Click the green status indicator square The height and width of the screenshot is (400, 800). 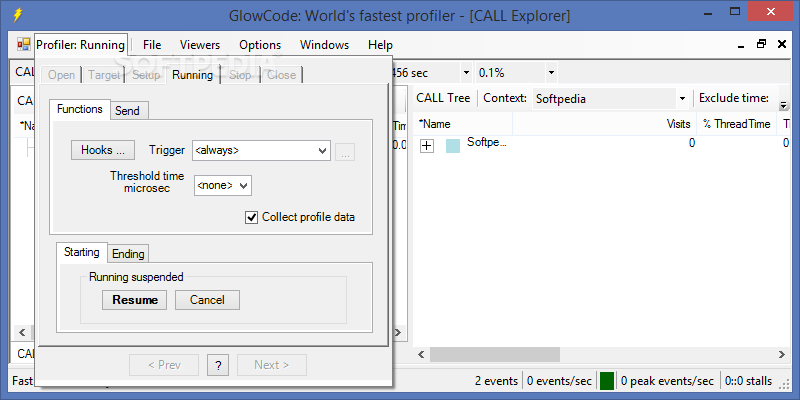607,381
